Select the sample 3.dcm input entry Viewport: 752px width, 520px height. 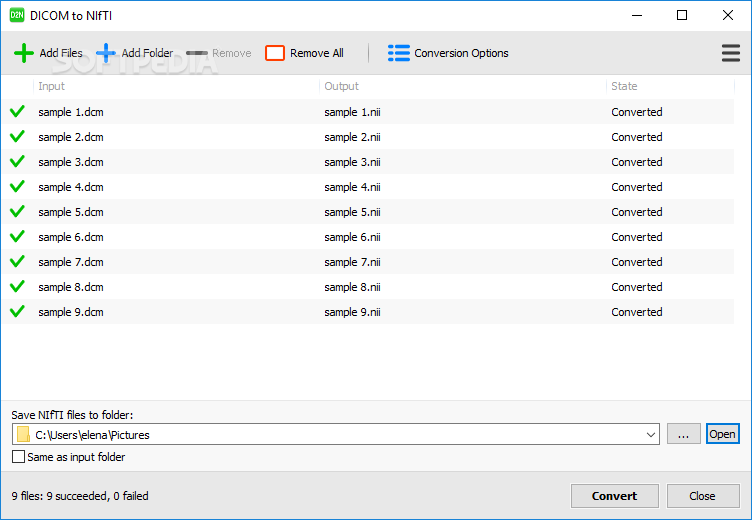click(x=71, y=162)
